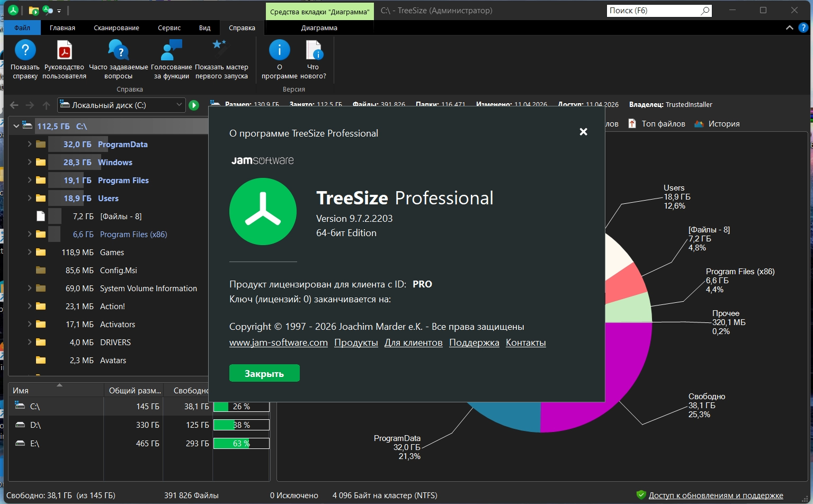Open the Для клиентов link

click(x=414, y=343)
